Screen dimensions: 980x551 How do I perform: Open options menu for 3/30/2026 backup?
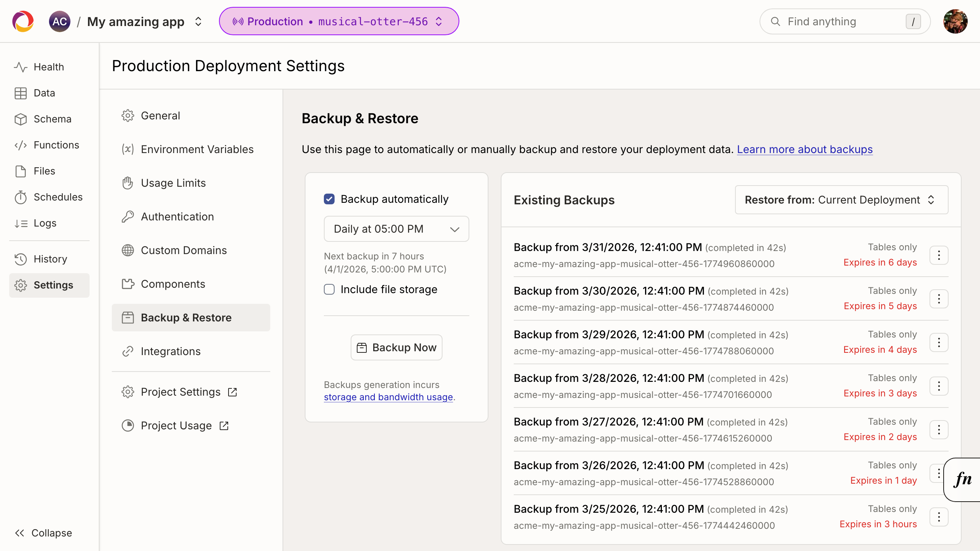click(939, 299)
